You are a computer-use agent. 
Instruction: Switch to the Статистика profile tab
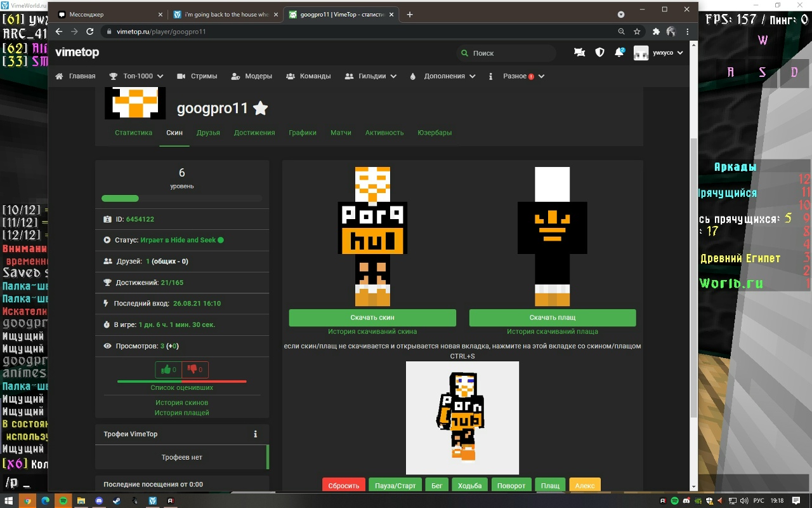point(133,133)
